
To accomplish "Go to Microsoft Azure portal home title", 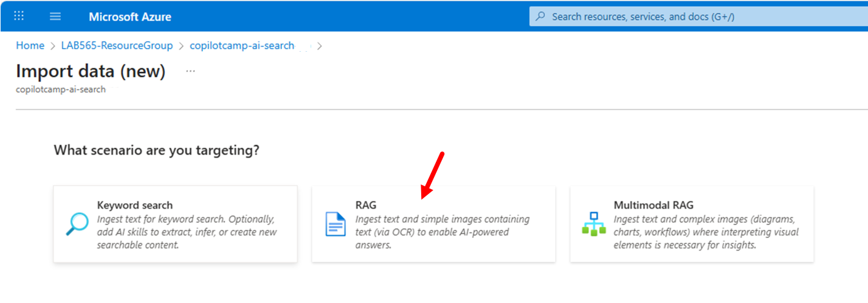I will pos(130,16).
